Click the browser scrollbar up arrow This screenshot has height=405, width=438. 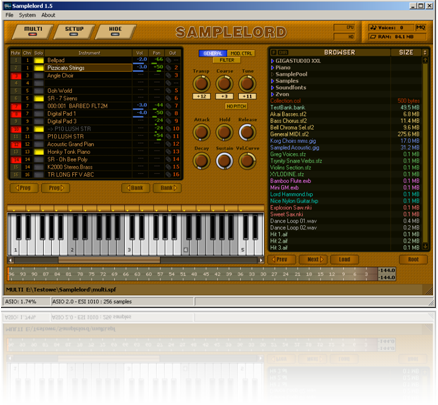pos(425,60)
